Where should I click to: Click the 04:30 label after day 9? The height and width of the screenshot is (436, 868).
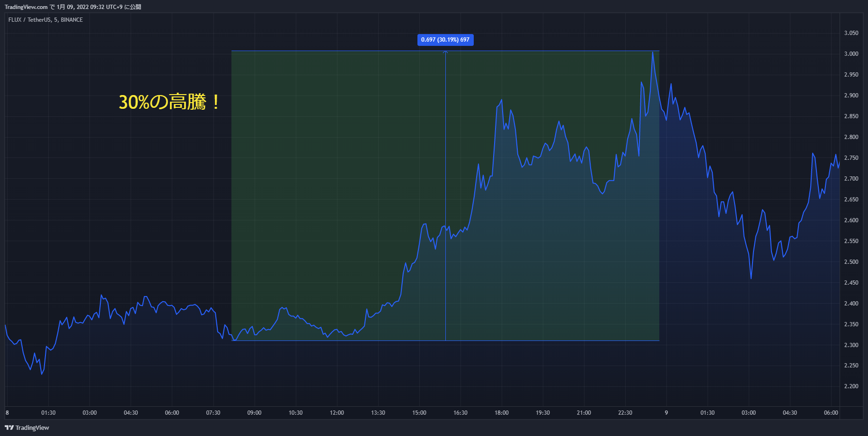pyautogui.click(x=789, y=413)
